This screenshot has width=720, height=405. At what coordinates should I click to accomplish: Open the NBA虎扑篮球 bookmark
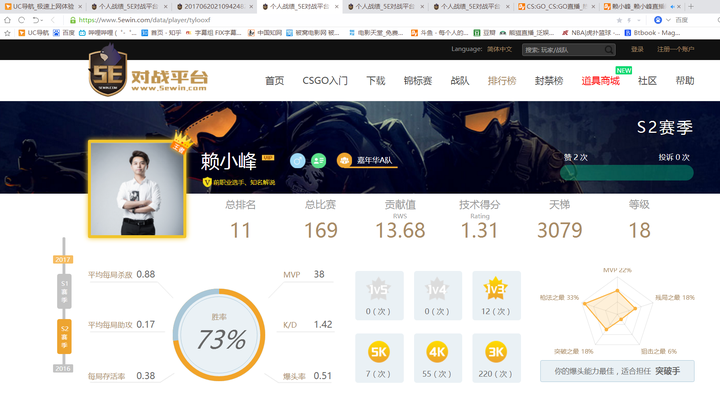(591, 33)
